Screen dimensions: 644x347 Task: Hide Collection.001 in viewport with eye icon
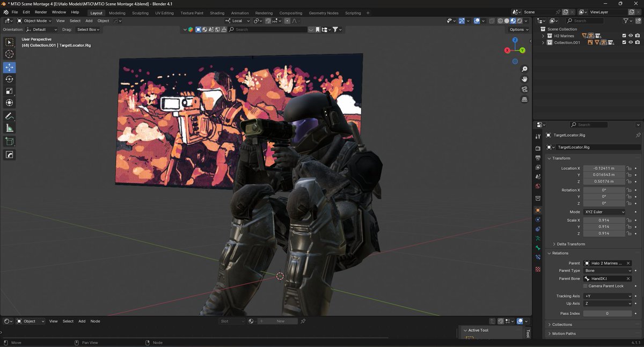[631, 42]
